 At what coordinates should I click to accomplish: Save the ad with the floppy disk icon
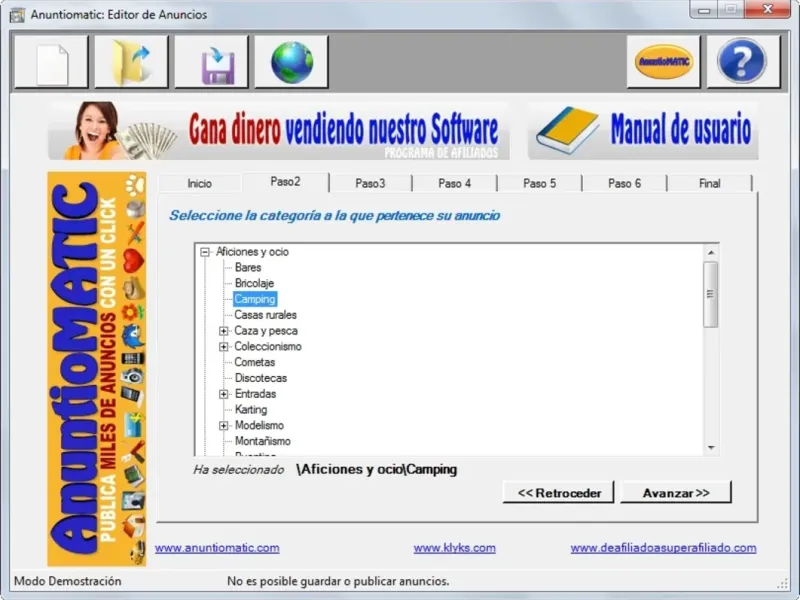(211, 62)
